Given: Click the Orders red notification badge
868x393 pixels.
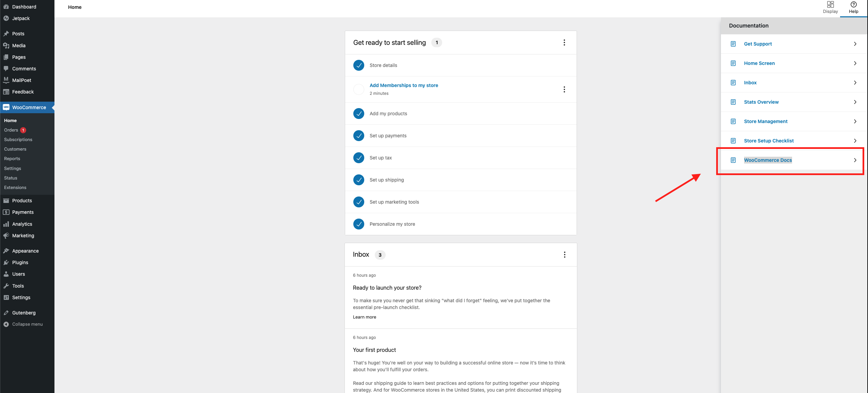Looking at the screenshot, I should (x=23, y=130).
